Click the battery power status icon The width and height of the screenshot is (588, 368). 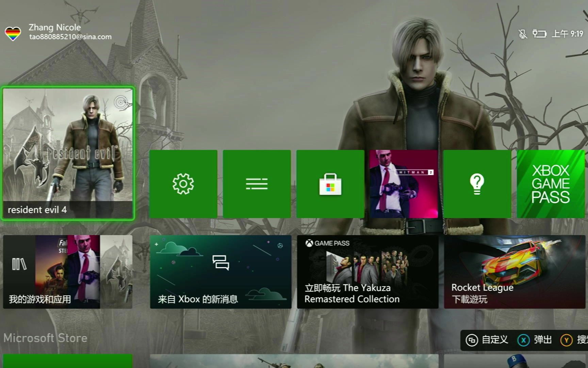coord(539,33)
